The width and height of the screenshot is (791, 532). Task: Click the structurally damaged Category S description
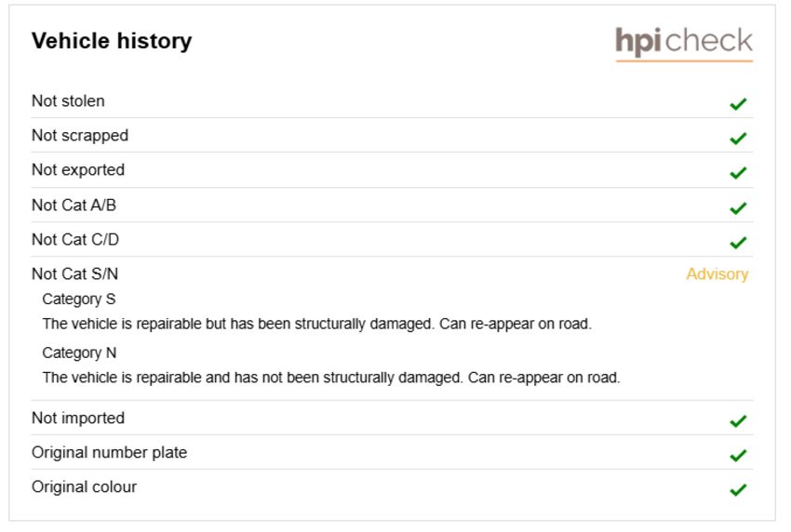tap(316, 324)
